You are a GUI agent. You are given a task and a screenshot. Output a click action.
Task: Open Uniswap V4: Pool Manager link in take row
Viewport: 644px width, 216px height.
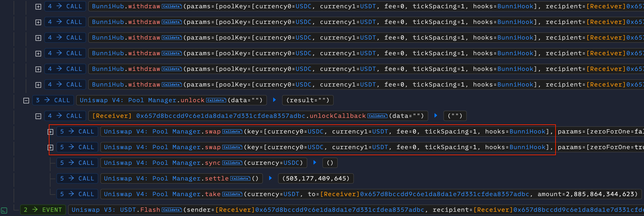click(152, 194)
